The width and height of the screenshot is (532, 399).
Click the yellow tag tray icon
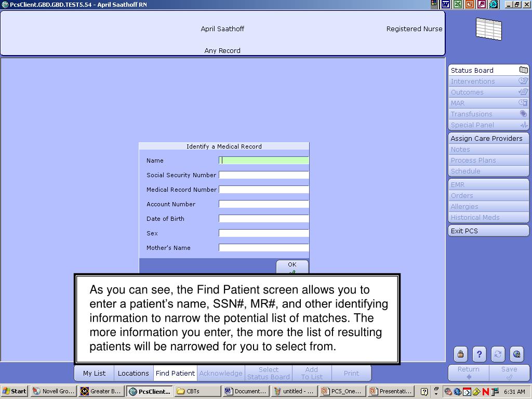(477, 392)
